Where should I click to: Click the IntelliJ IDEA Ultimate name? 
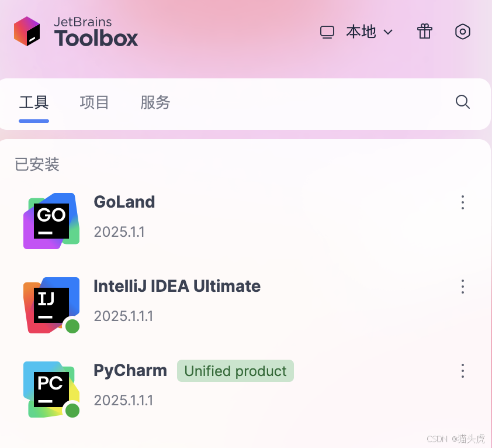pyautogui.click(x=177, y=286)
